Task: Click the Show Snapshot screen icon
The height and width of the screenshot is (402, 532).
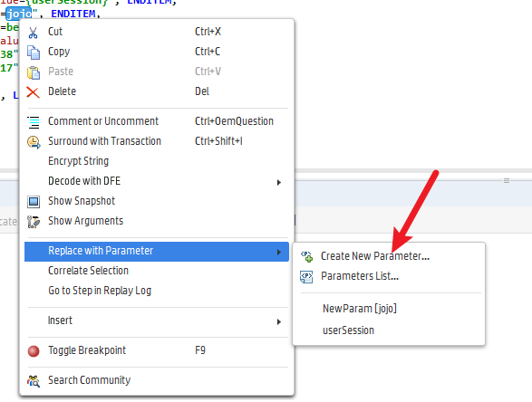Action: [34, 202]
